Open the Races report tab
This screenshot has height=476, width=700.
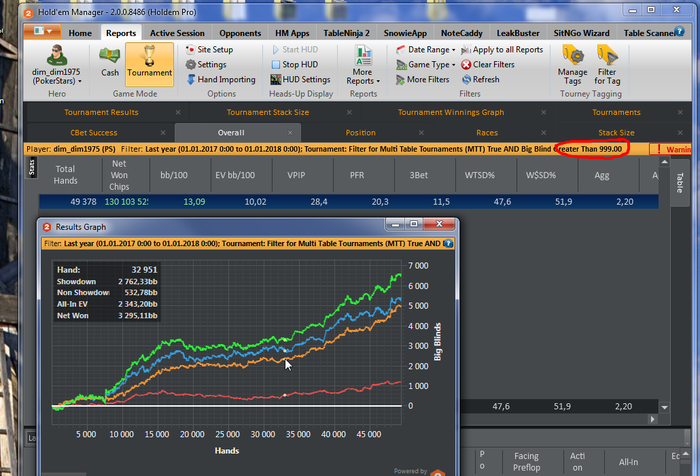[487, 133]
